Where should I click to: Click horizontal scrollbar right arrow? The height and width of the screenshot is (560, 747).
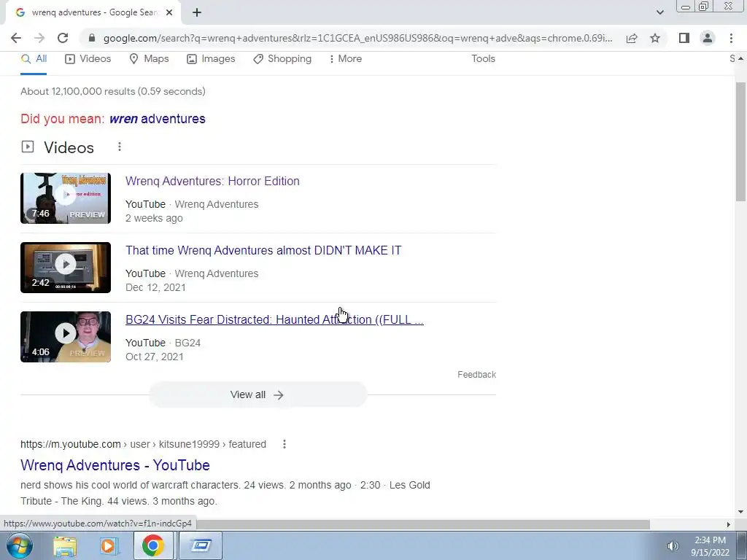(x=728, y=524)
